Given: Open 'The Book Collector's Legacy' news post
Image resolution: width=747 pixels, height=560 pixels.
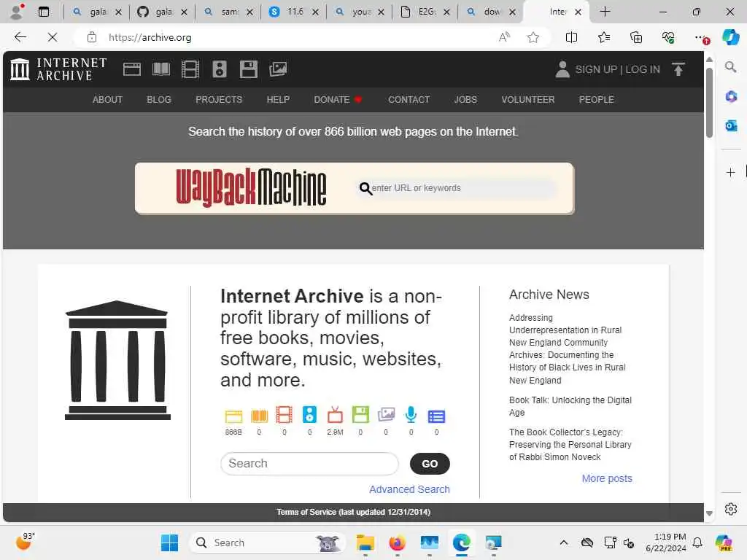Looking at the screenshot, I should coord(570,444).
